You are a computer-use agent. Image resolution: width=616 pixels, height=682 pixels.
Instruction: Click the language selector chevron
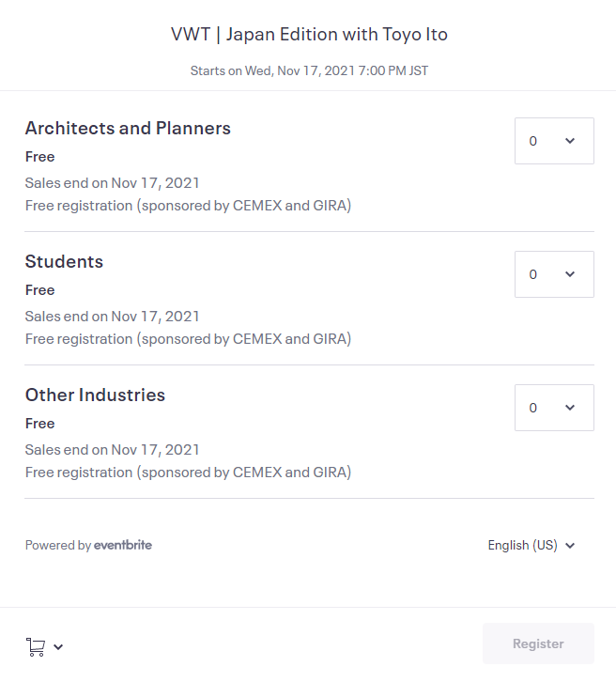pos(570,546)
